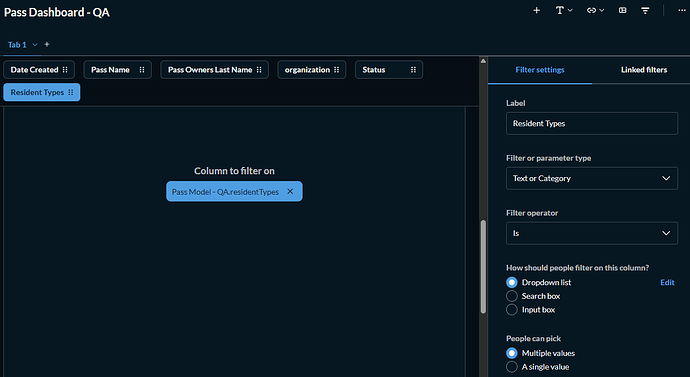Select Tab 1 dashboard tab
The width and height of the screenshot is (690, 377).
(x=17, y=44)
